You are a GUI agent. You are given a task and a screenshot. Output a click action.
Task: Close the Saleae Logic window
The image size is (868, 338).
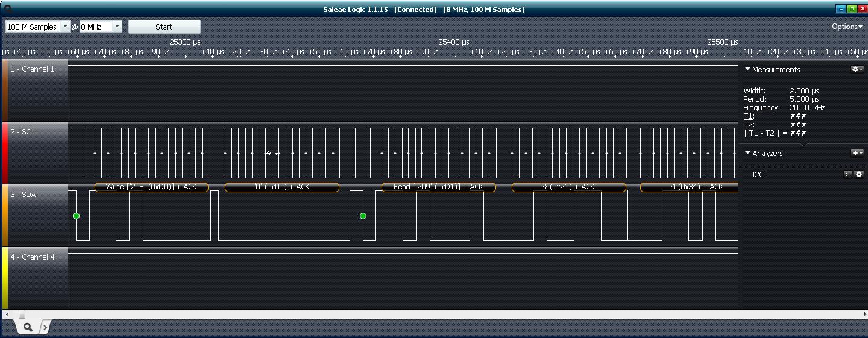862,8
